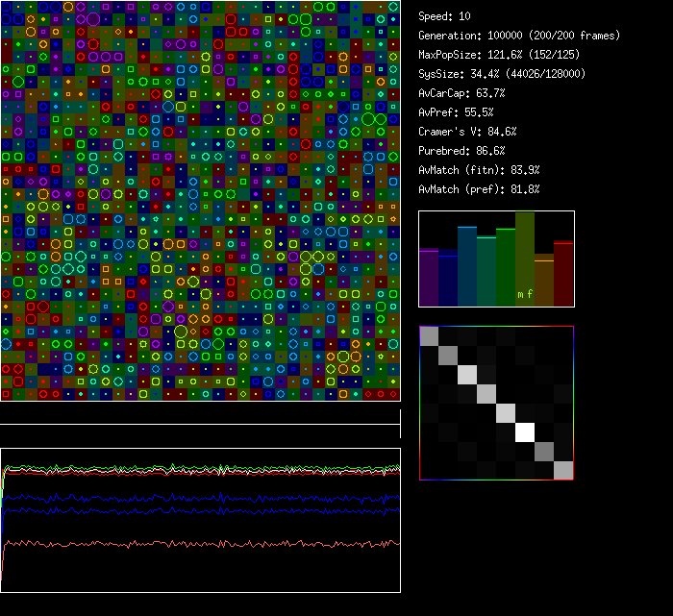Screen dimensions: 673x616
Task: Click the Generation counter text
Action: click(x=519, y=36)
